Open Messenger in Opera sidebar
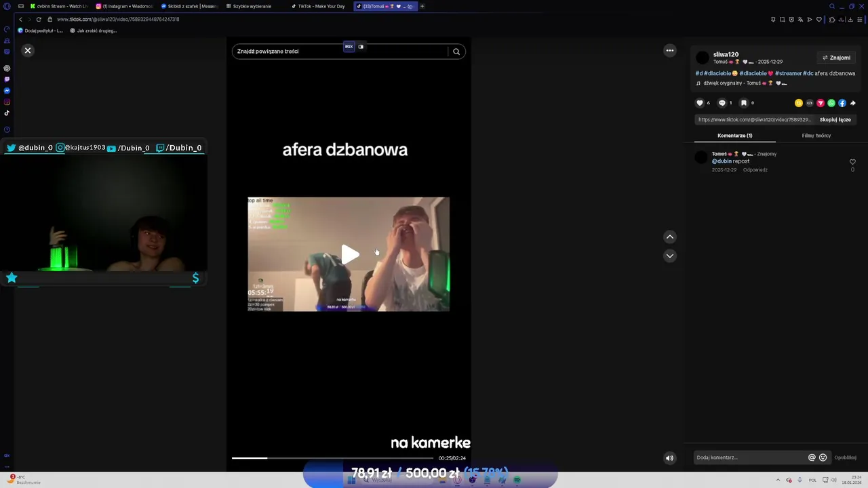 click(7, 91)
